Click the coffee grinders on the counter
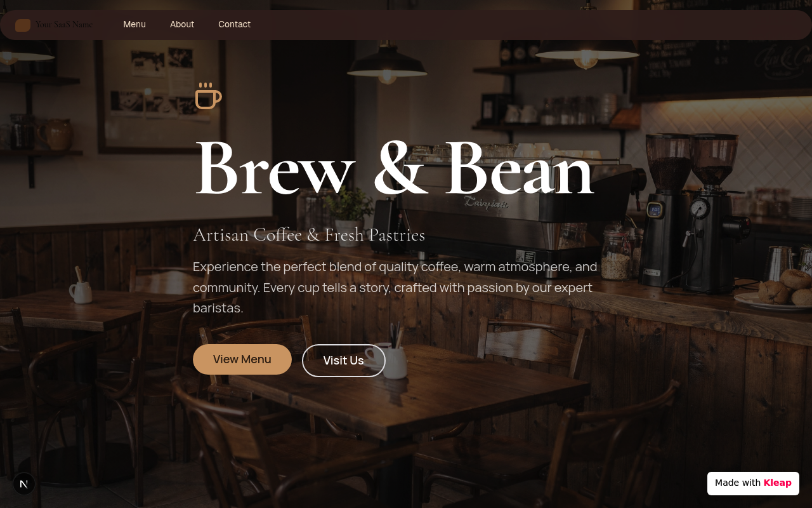The width and height of the screenshot is (812, 508). point(691,210)
